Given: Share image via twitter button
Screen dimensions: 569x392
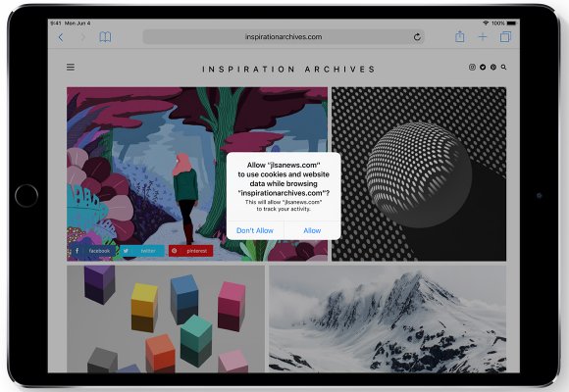Looking at the screenshot, I should (x=142, y=251).
